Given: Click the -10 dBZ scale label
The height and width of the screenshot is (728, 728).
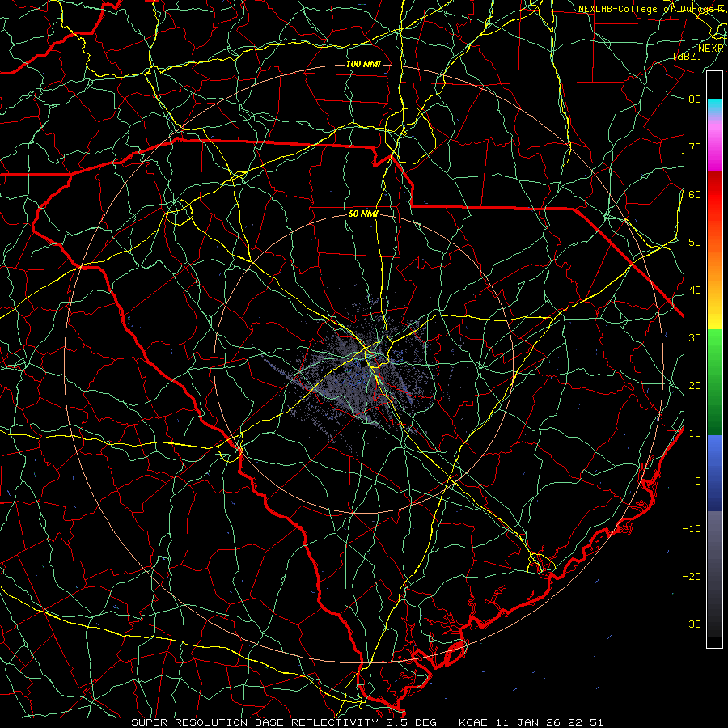Looking at the screenshot, I should pyautogui.click(x=692, y=529).
